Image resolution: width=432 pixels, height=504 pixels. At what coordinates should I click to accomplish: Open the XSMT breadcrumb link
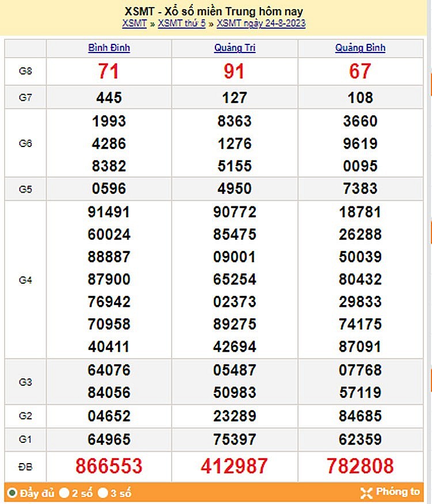(x=134, y=24)
